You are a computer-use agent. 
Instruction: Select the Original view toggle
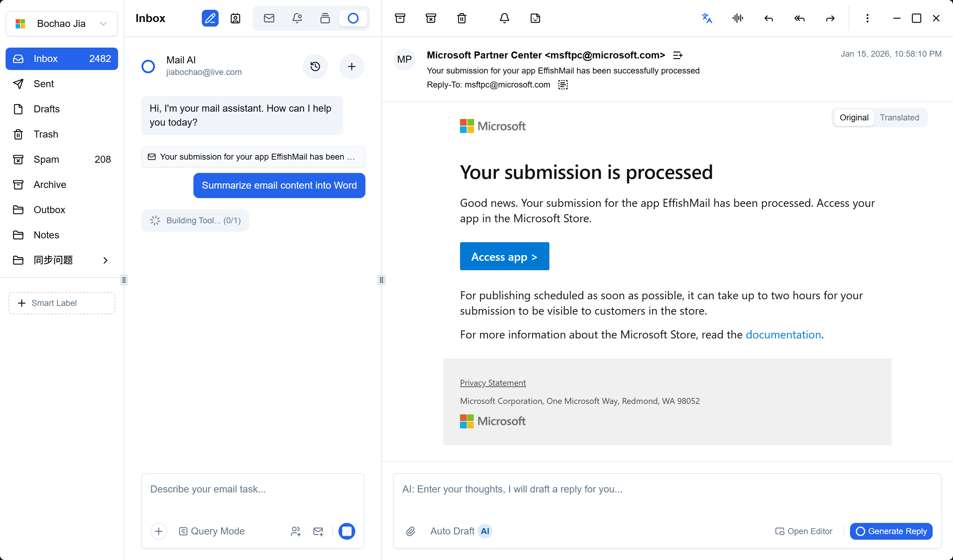click(x=853, y=118)
